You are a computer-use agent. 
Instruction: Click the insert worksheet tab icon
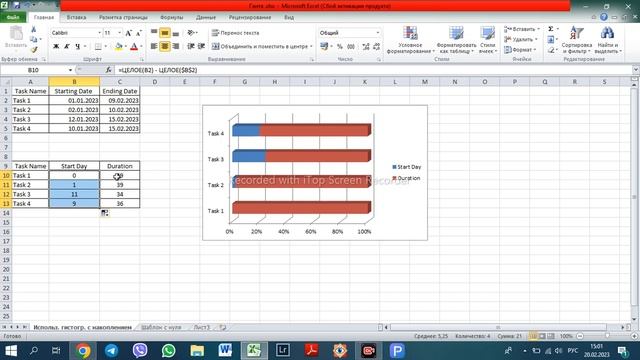[x=223, y=327]
